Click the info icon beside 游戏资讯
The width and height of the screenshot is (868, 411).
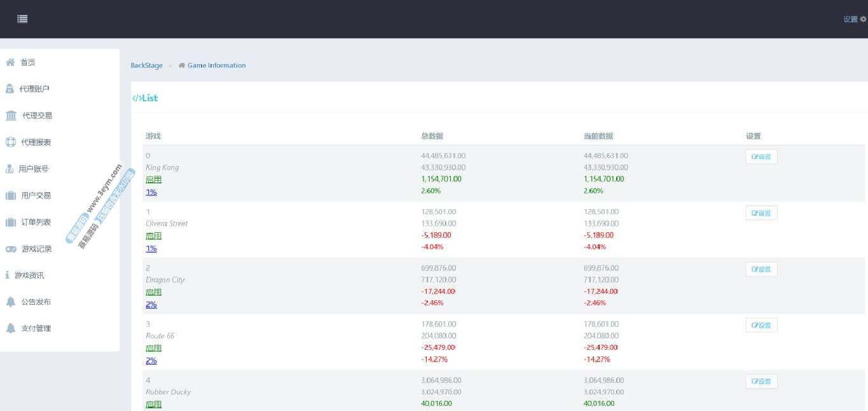7,275
